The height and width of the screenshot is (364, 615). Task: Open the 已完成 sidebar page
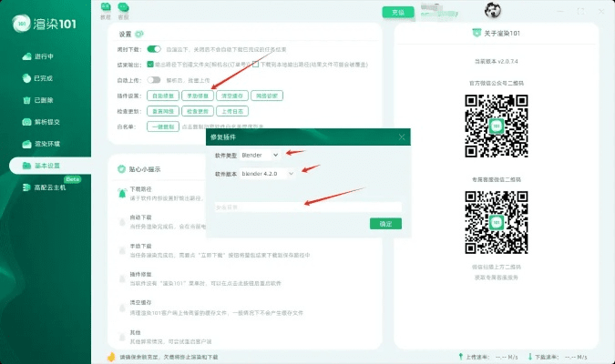pos(37,78)
